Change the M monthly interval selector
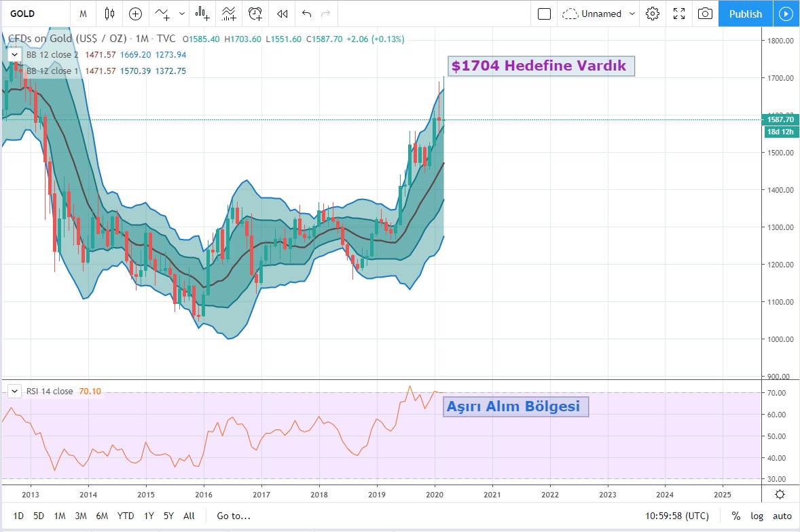Image resolution: width=800 pixels, height=532 pixels. (x=83, y=14)
